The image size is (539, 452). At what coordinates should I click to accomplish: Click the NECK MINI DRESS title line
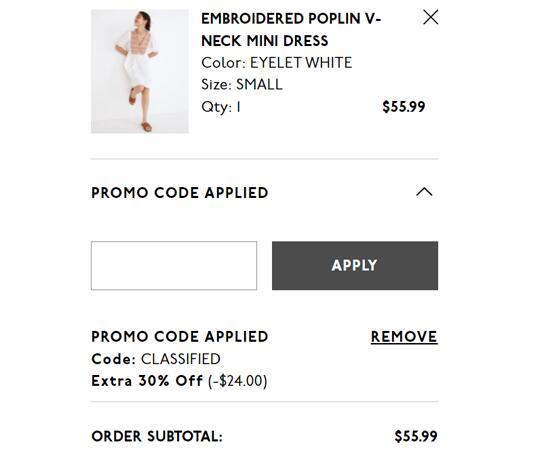(x=265, y=41)
